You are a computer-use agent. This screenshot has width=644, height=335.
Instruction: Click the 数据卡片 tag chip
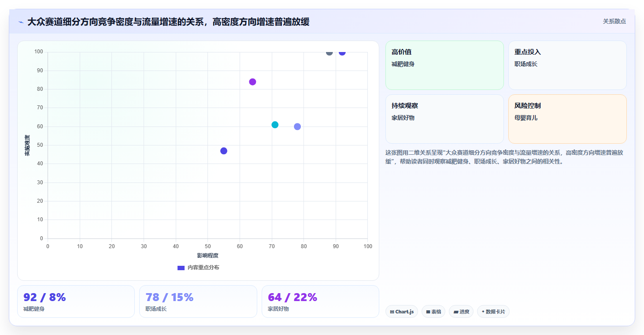pyautogui.click(x=493, y=312)
